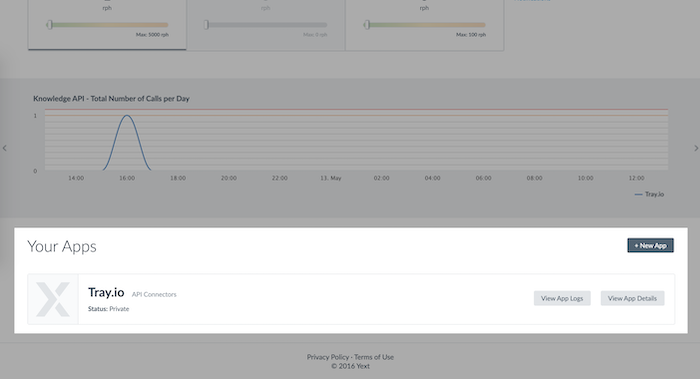This screenshot has height=379, width=700.
Task: Open the Privacy Policy link
Action: [x=328, y=357]
